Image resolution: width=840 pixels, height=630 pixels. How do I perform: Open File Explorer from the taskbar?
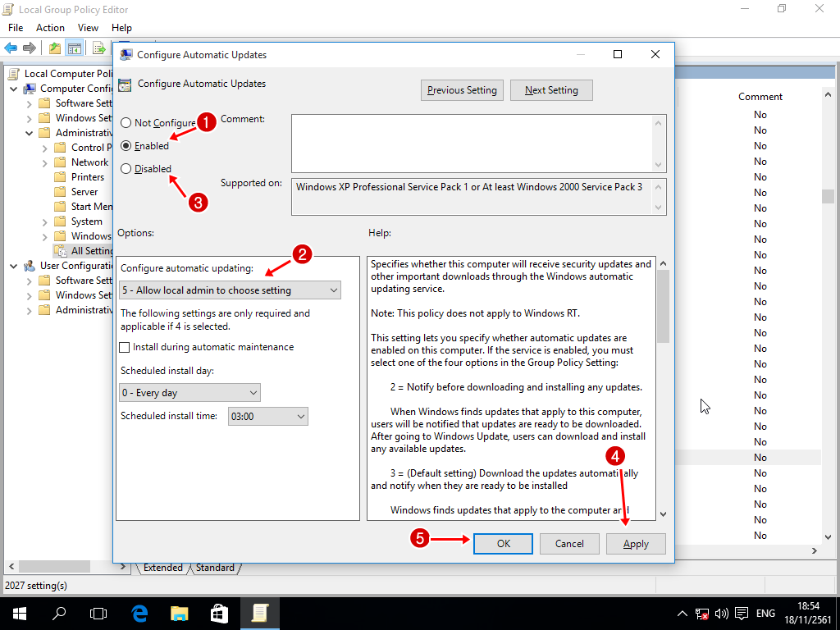[x=180, y=614]
